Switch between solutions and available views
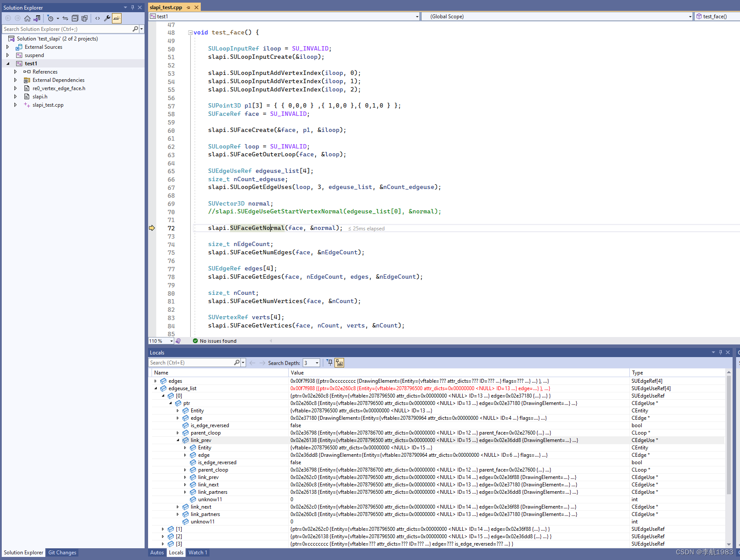Screen dimensions: 740x560 (37, 18)
